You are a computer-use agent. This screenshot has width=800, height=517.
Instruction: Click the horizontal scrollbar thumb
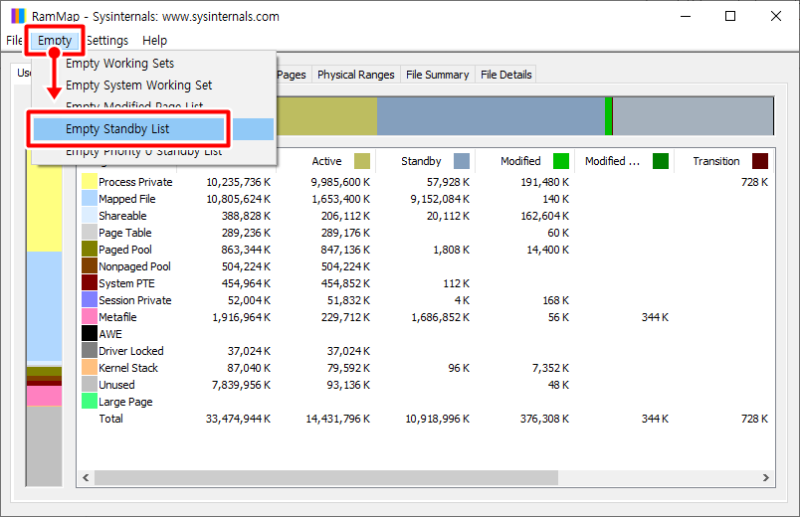[x=326, y=478]
